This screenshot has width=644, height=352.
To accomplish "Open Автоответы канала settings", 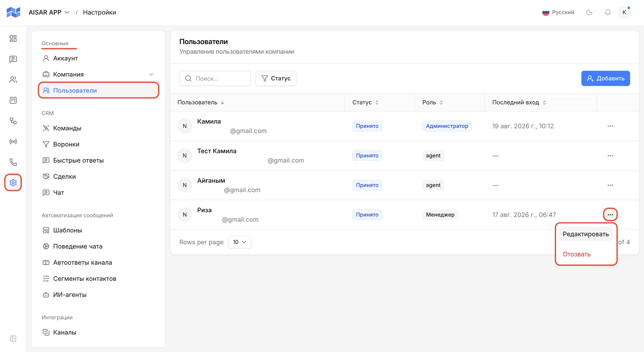I will coord(98,262).
